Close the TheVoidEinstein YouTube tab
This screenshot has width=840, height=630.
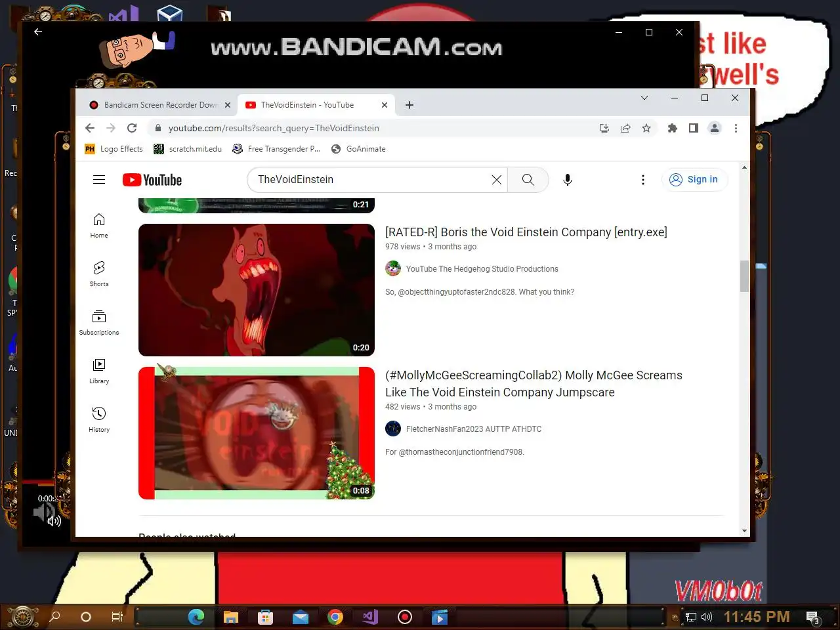pyautogui.click(x=385, y=105)
